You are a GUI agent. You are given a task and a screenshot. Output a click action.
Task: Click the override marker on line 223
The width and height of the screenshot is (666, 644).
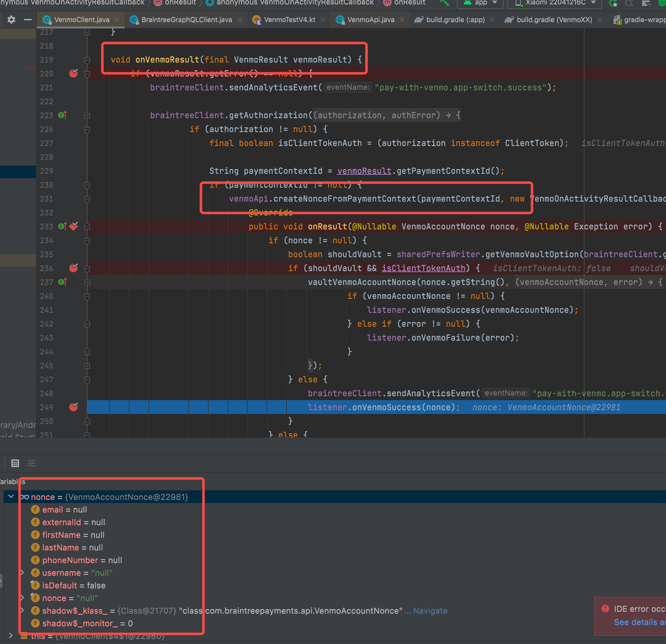tap(63, 115)
